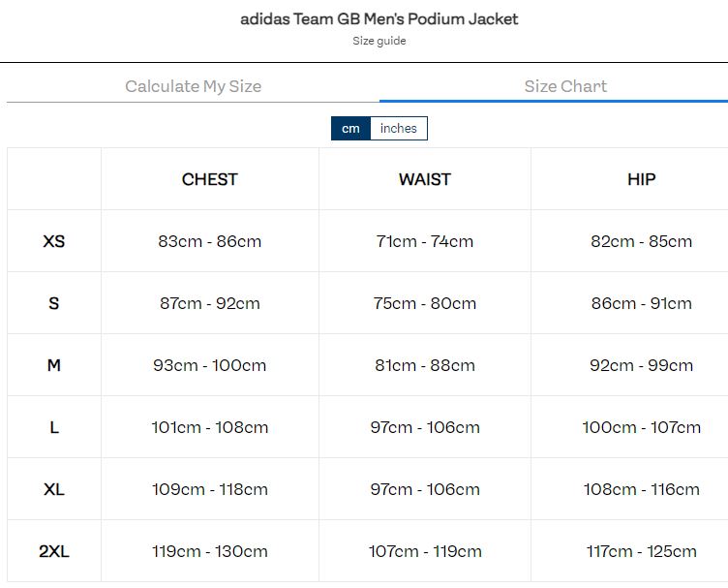This screenshot has height=588, width=728.
Task: Click the XL size row label
Action: point(54,489)
